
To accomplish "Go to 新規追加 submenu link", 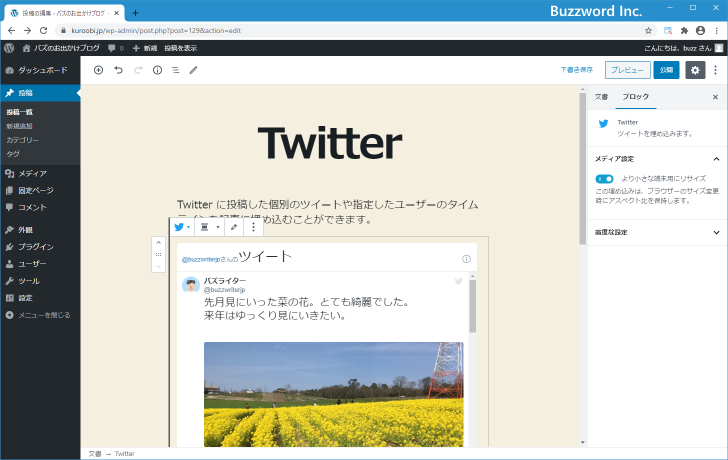I will point(19,126).
